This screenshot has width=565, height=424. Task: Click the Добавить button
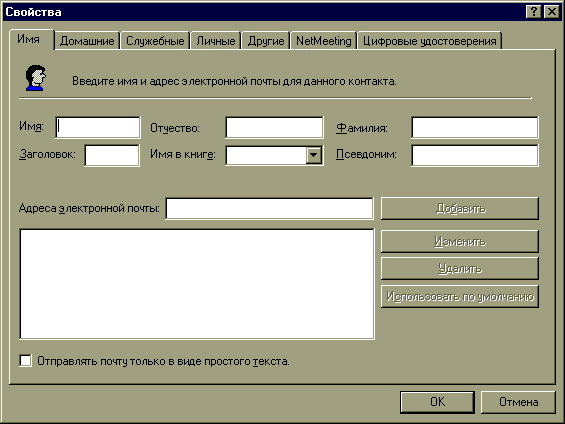460,208
